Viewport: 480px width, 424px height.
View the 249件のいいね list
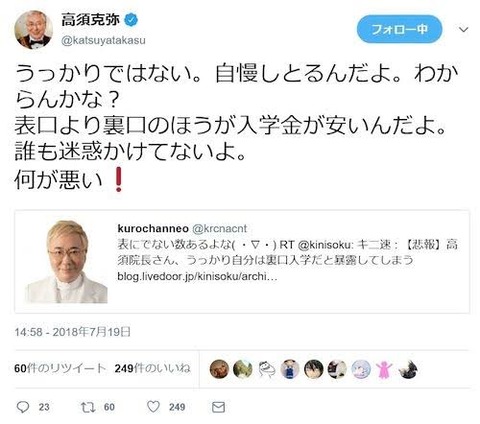[152, 368]
